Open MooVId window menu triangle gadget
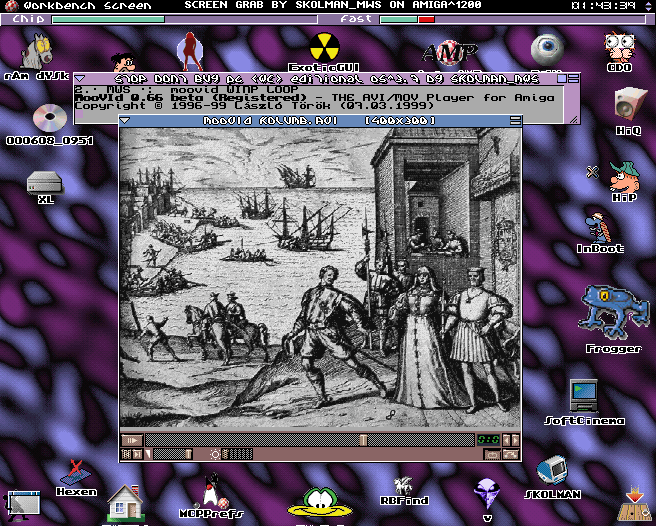 125,121
